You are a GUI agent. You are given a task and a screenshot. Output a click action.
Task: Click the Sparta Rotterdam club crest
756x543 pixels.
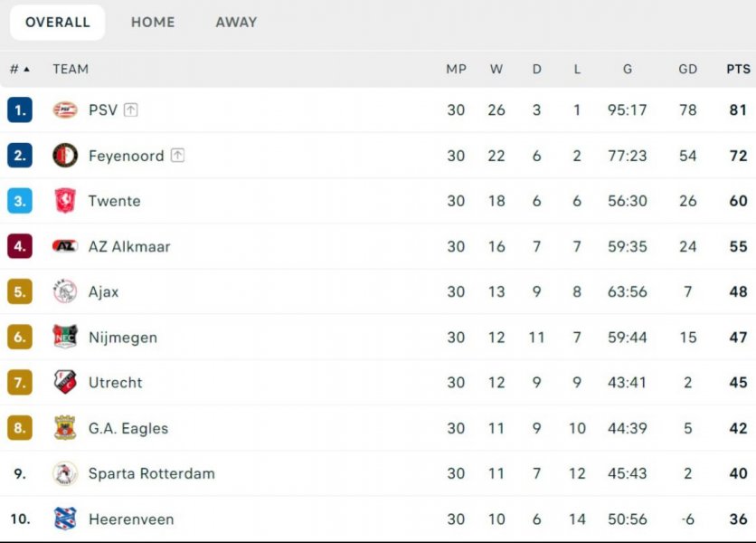click(x=65, y=473)
